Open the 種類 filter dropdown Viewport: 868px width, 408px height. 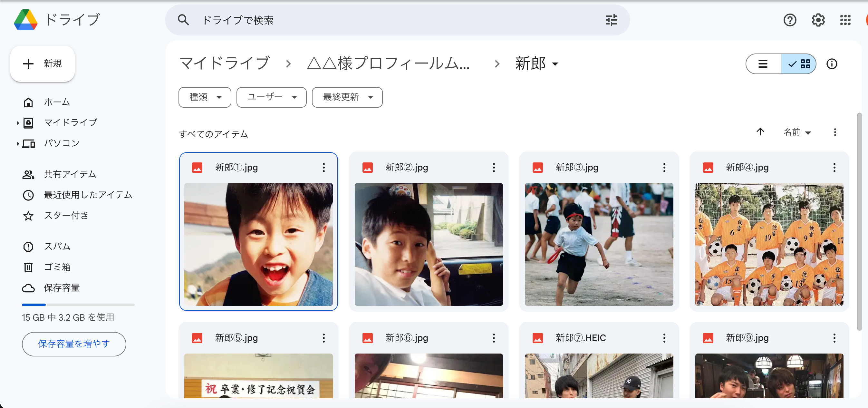[x=205, y=97]
